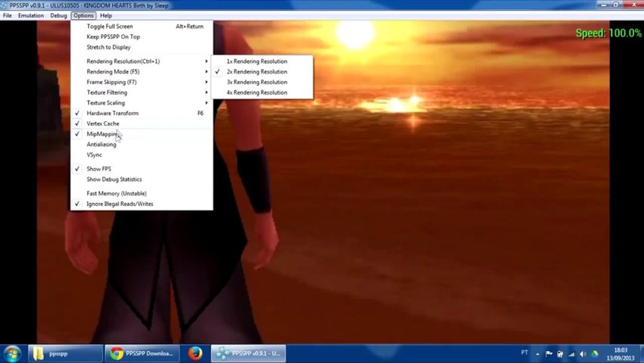Click the PPSSPP title bar icon
The width and height of the screenshot is (644, 363).
(5, 5)
